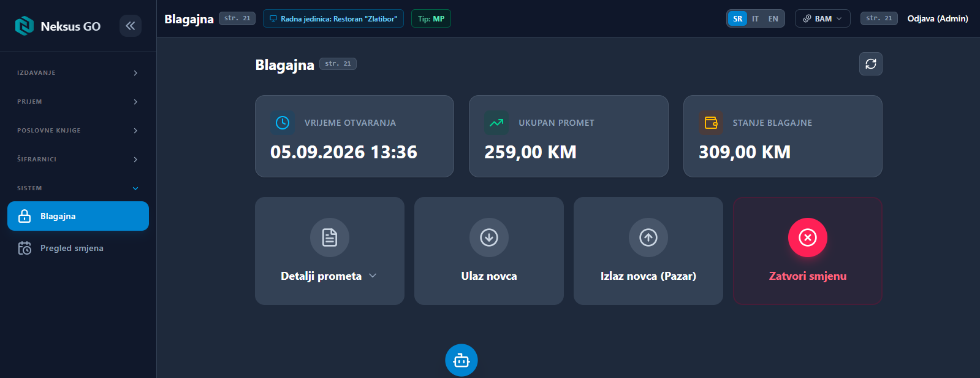The width and height of the screenshot is (980, 378).
Task: Click the trend icon on Ukupan promet card
Action: (x=496, y=123)
